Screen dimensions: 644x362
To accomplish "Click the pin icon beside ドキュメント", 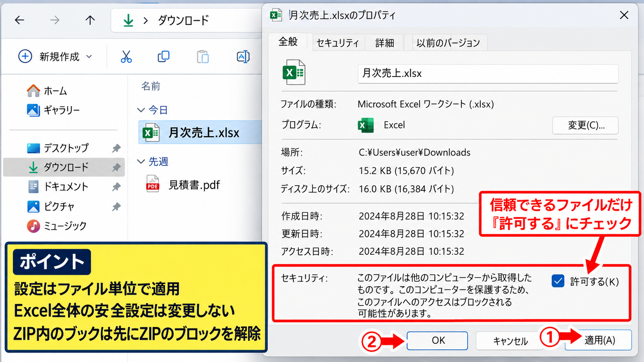I will [116, 187].
